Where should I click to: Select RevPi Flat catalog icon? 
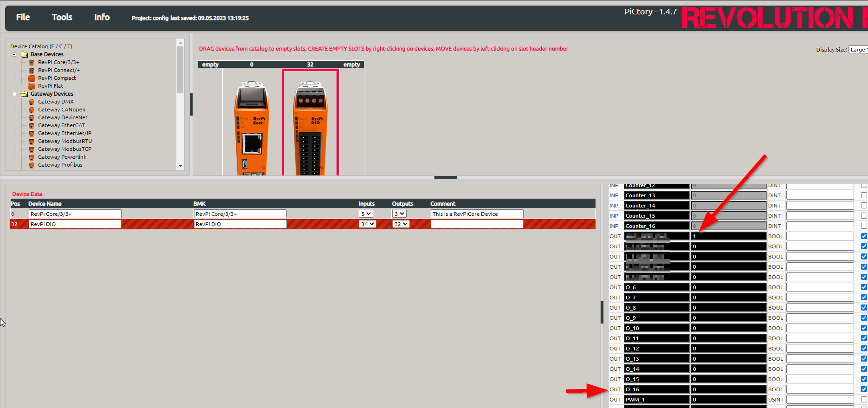[x=32, y=86]
